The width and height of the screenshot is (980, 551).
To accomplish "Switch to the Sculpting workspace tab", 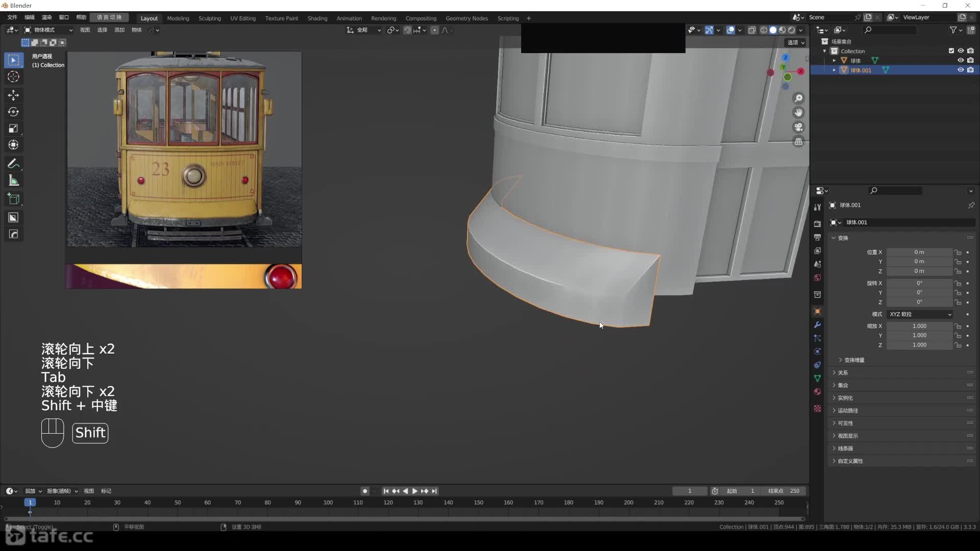I will pos(210,18).
